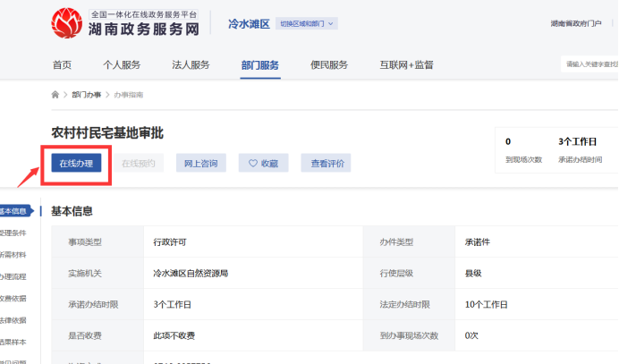Click the Hunan government service site logo
The image size is (619, 364).
125,23
